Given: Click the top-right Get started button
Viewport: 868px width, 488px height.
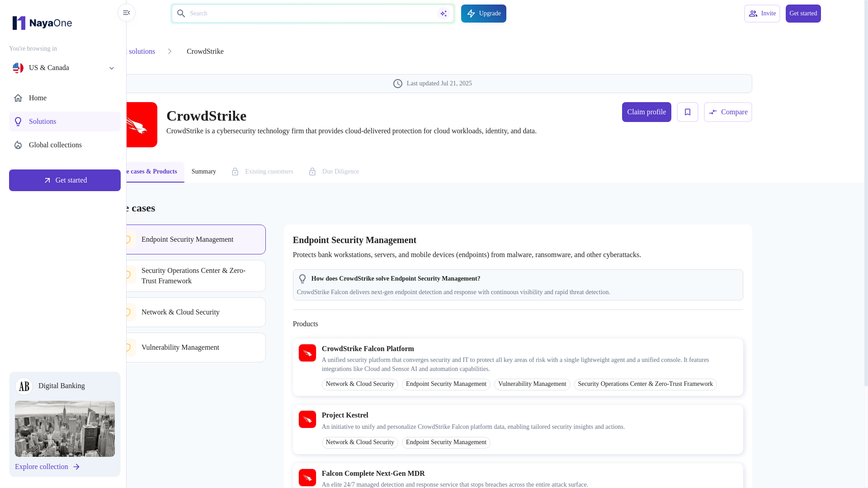Looking at the screenshot, I should tap(803, 14).
